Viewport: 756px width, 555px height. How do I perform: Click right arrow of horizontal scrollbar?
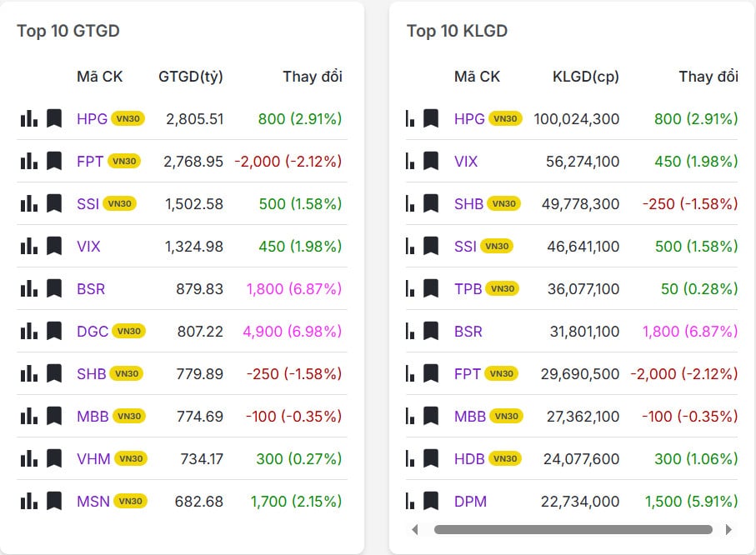pos(728,529)
